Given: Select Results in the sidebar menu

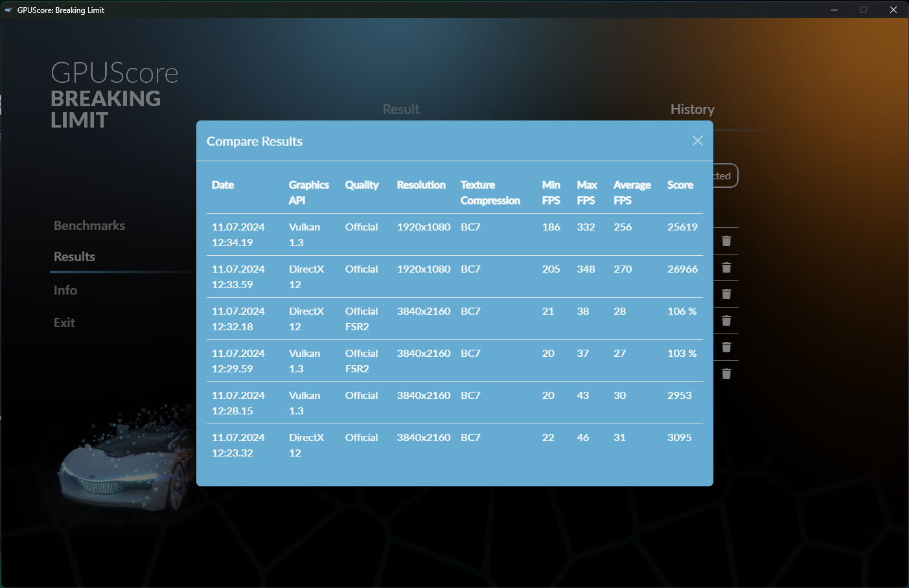Looking at the screenshot, I should [75, 256].
